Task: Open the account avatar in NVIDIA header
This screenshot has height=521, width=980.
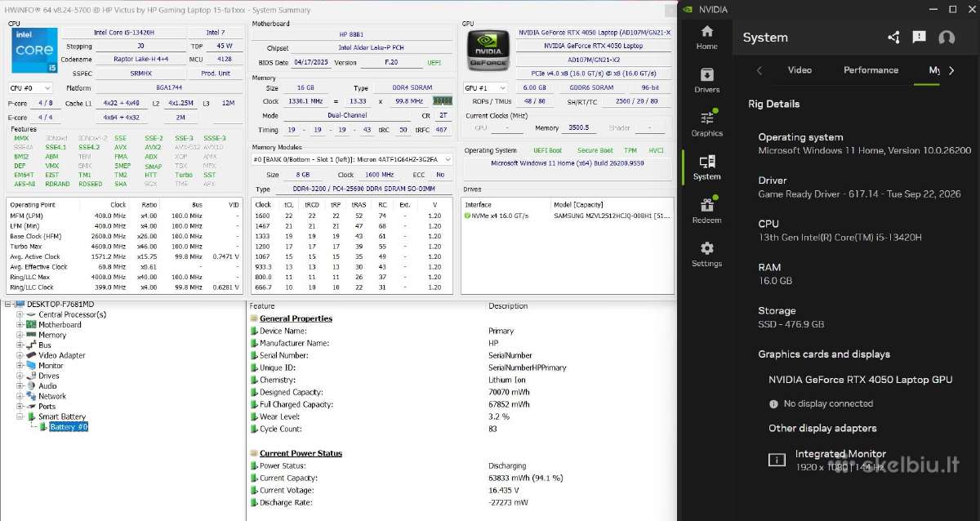Action: click(x=947, y=38)
